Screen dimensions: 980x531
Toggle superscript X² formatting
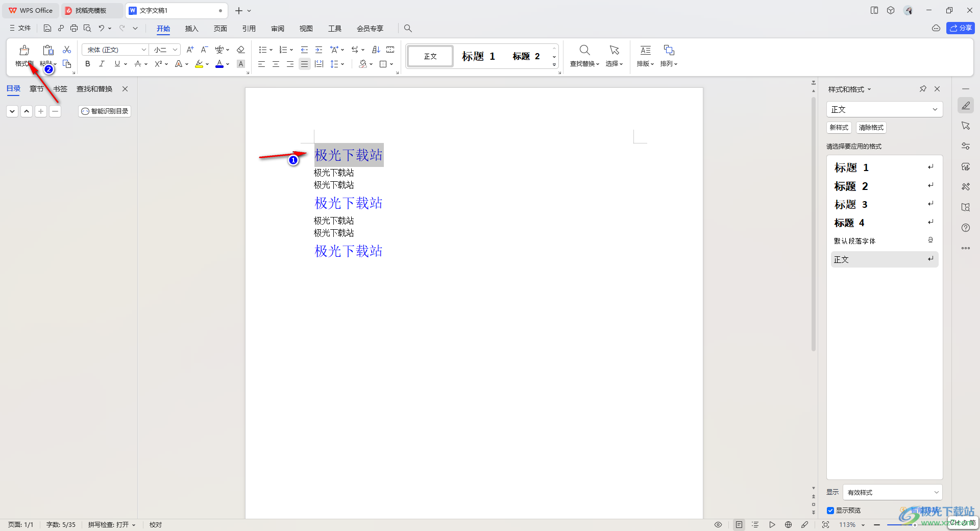coord(158,64)
